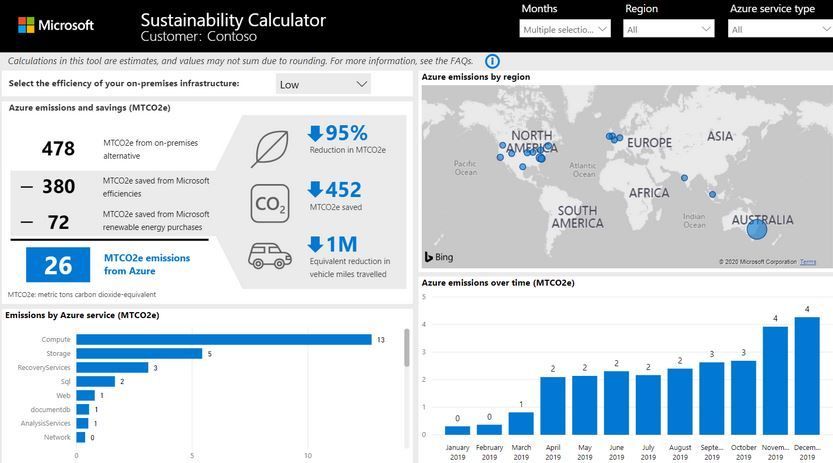This screenshot has width=833, height=463.
Task: Click the 'Emissions by Azure service (MTCO2e)' heading
Action: pos(82,315)
